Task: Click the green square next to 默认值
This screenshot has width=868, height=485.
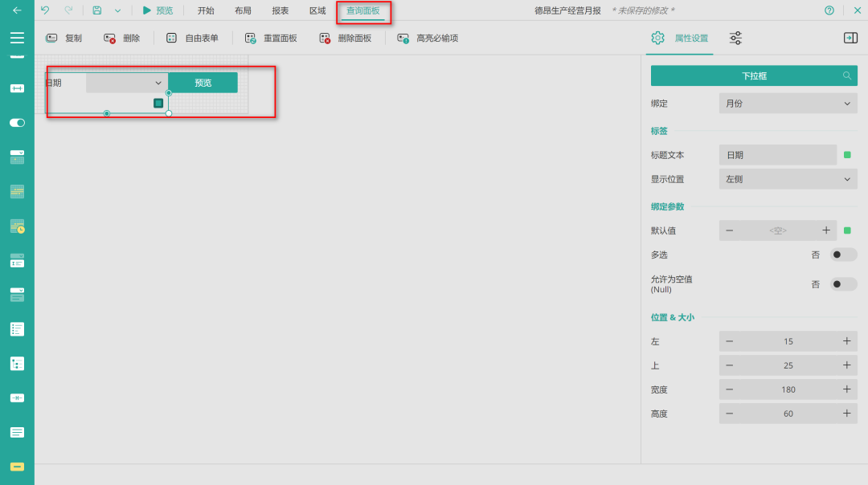Action: [x=847, y=230]
